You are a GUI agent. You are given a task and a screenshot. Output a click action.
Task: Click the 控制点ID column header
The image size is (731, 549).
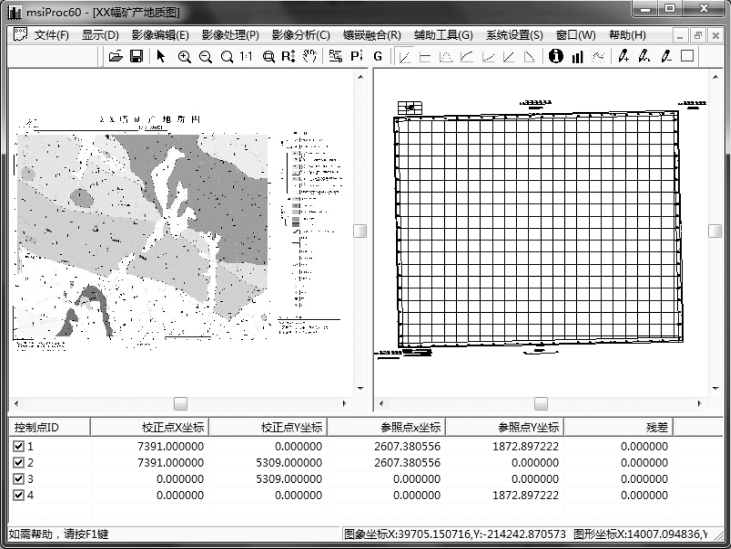[x=49, y=427]
